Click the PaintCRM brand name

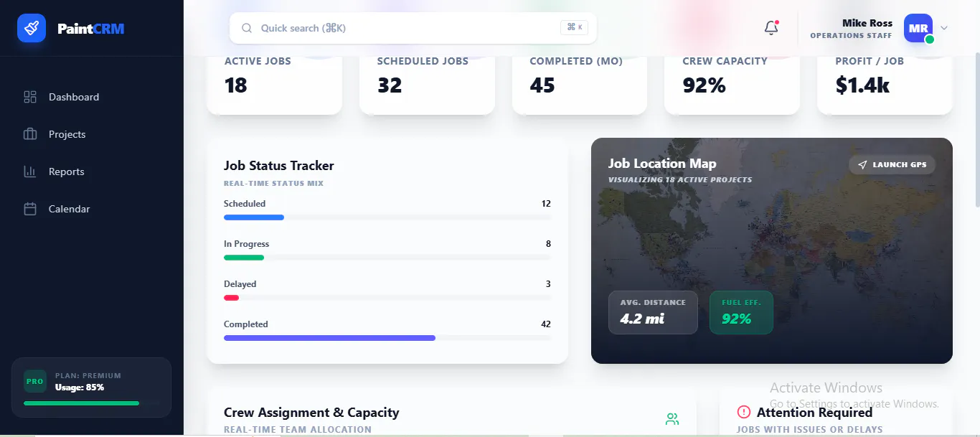pyautogui.click(x=91, y=29)
